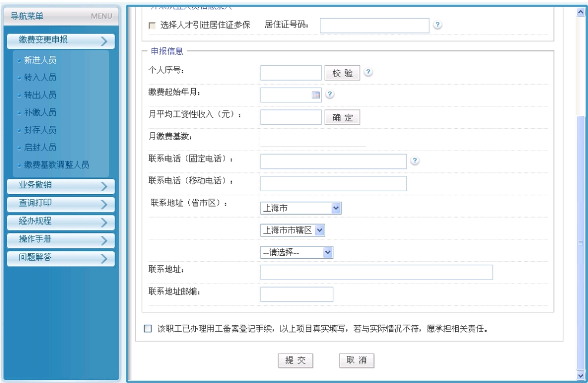Focus the 联系地址 text field
The height and width of the screenshot is (383, 588).
tap(376, 272)
